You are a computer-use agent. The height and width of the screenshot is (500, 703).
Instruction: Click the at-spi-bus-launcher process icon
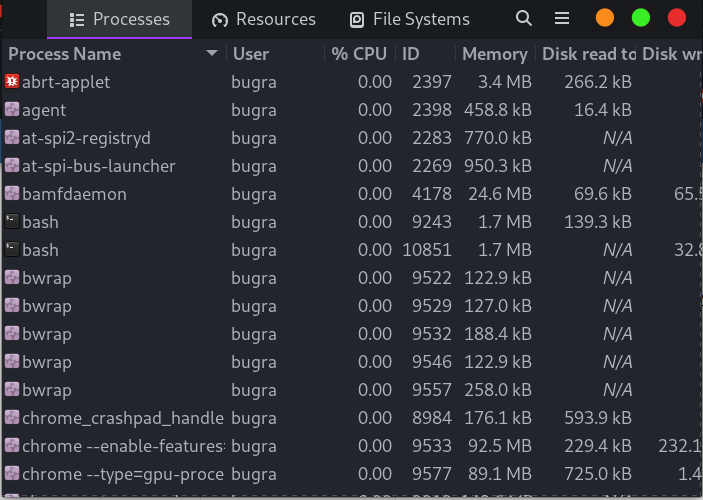(x=12, y=166)
